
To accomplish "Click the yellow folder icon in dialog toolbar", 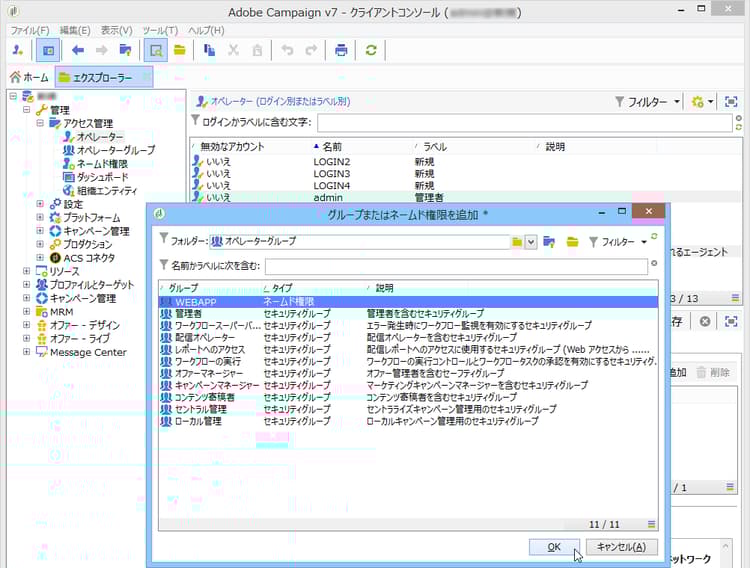I will pyautogui.click(x=573, y=242).
